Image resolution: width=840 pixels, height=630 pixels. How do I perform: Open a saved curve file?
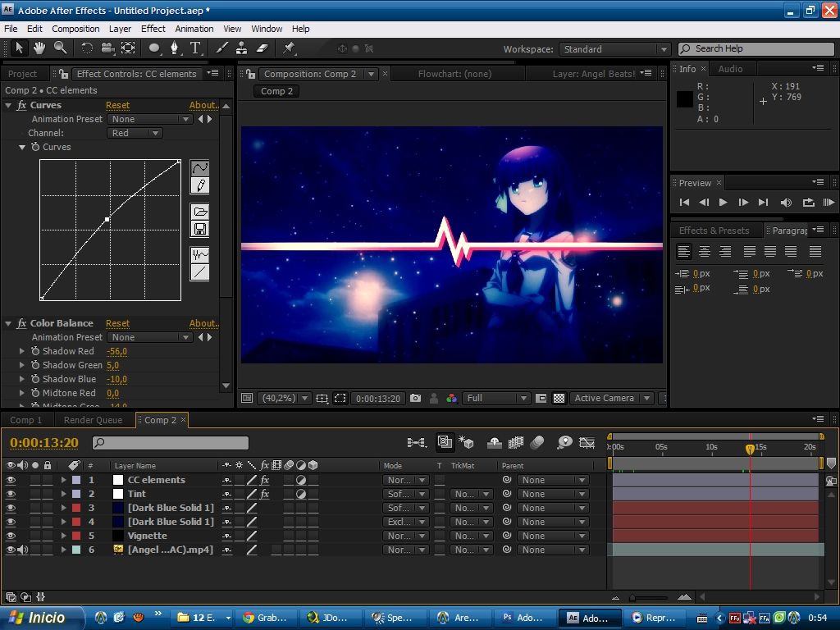(x=200, y=212)
